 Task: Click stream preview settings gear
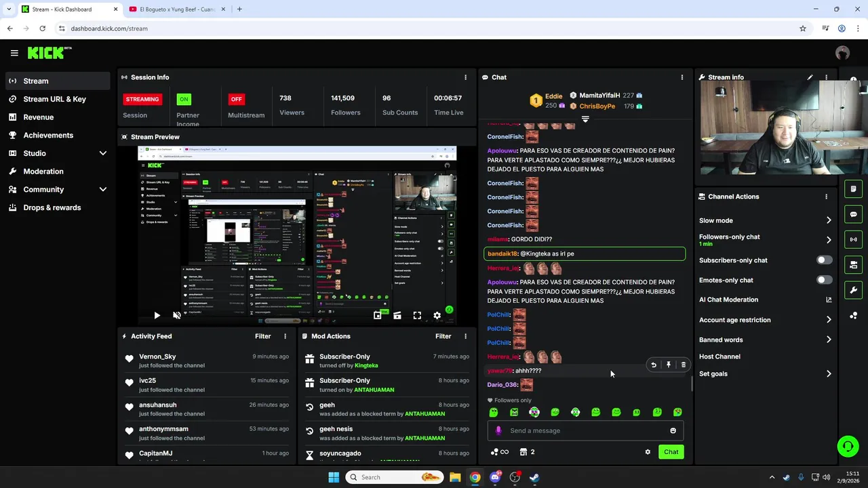437,315
